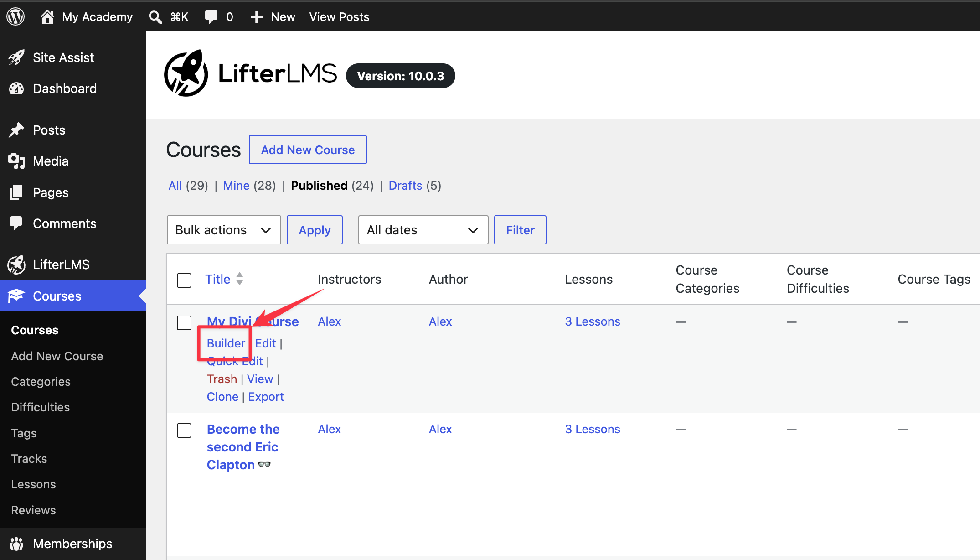
Task: Show Mine (28) courses
Action: (x=249, y=186)
